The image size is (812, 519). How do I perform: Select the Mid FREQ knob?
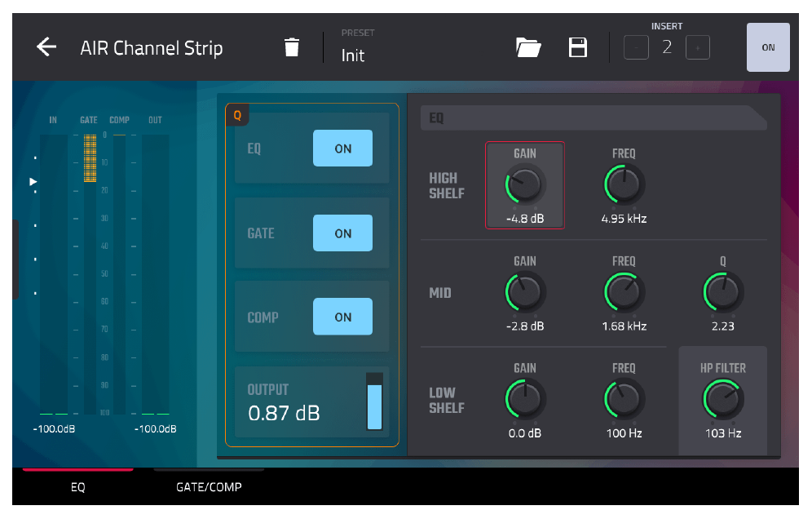(x=624, y=292)
